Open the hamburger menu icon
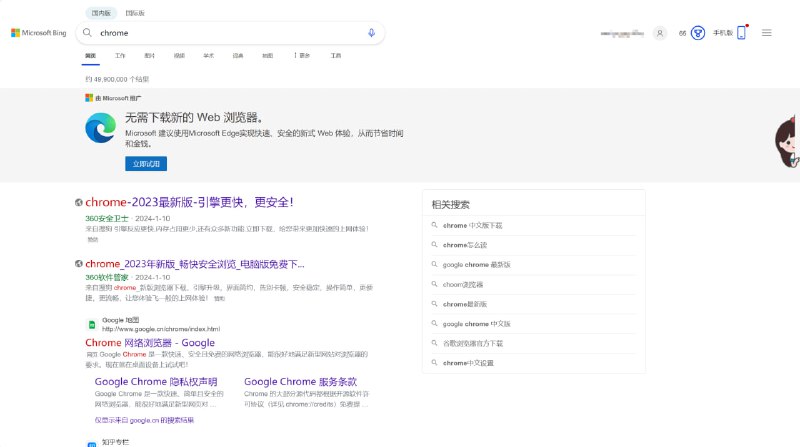The width and height of the screenshot is (800, 447). click(766, 33)
